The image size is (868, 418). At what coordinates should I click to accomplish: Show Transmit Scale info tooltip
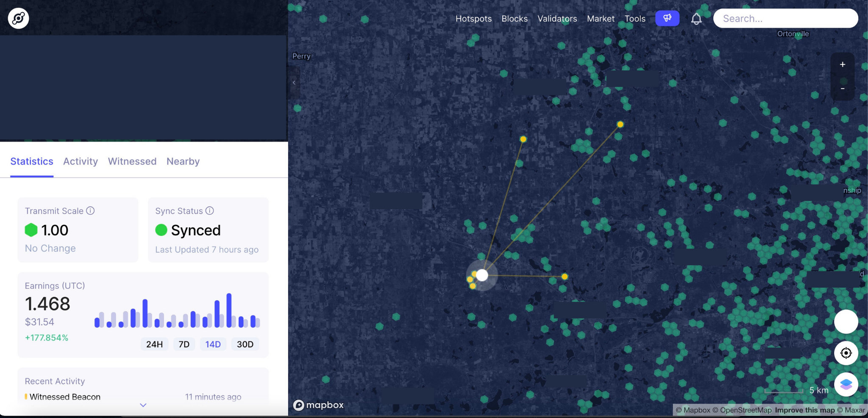tap(90, 210)
